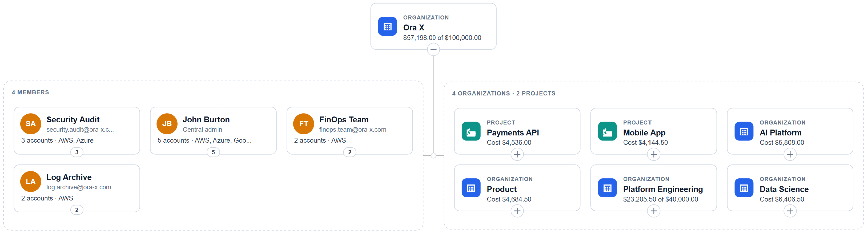868x233 pixels.
Task: Click the Payments API title
Action: click(513, 132)
